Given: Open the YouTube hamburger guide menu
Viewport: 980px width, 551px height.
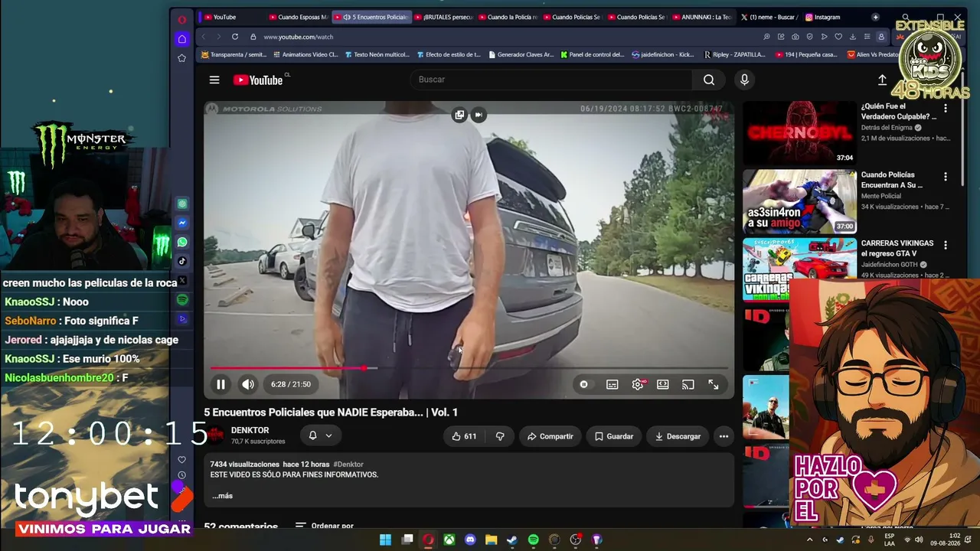Looking at the screenshot, I should pos(214,80).
